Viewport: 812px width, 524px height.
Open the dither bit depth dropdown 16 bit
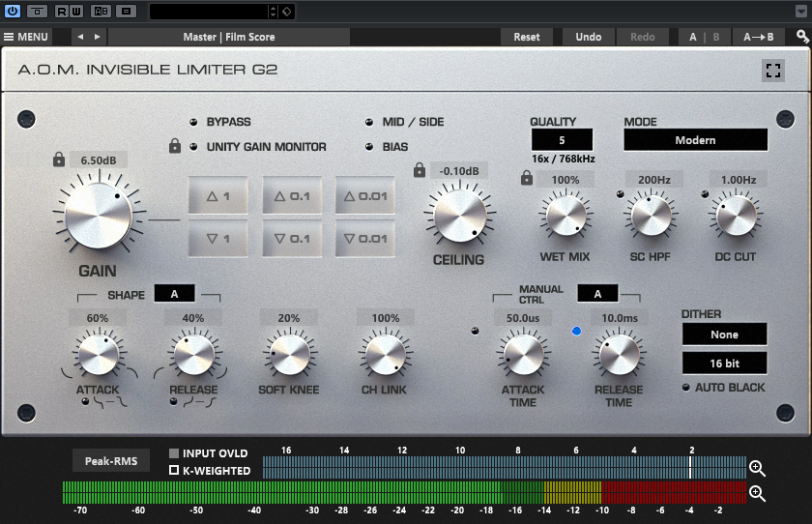pos(724,364)
